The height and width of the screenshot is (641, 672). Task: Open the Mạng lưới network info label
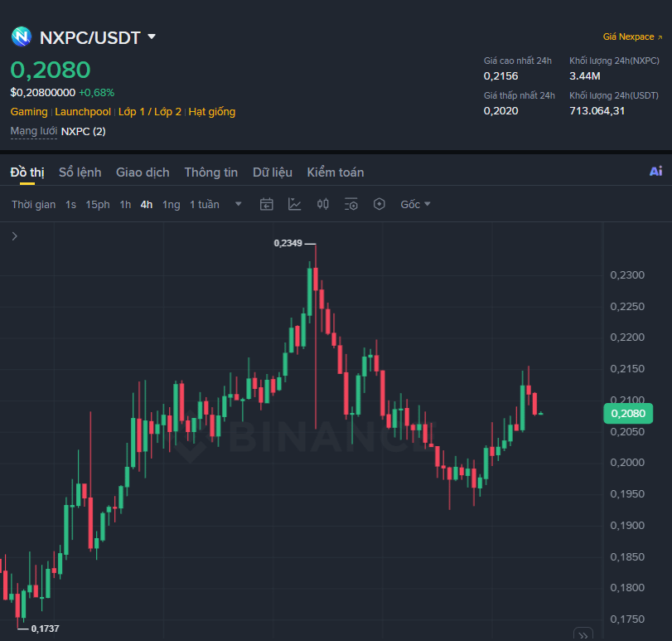point(33,131)
